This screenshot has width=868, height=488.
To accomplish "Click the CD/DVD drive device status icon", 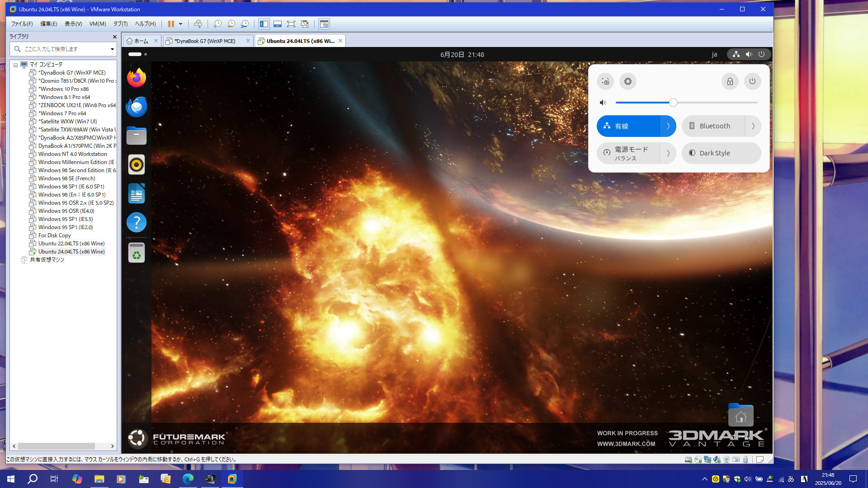I will 698,460.
